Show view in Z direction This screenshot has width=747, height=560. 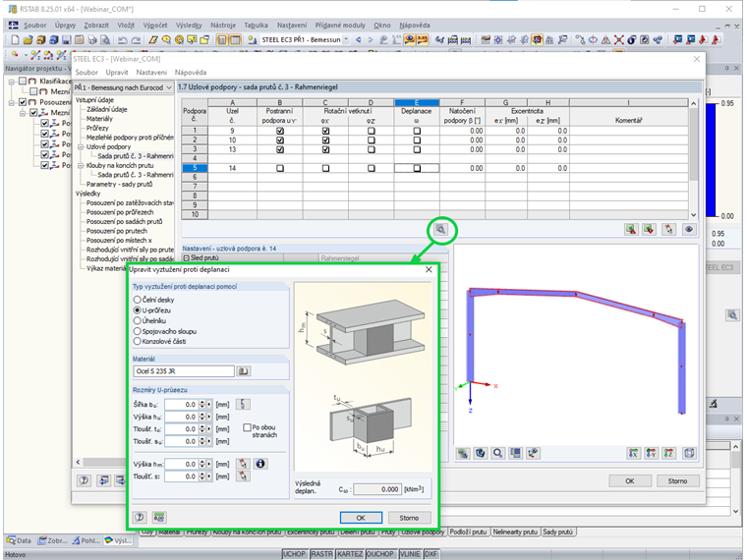click(x=669, y=453)
